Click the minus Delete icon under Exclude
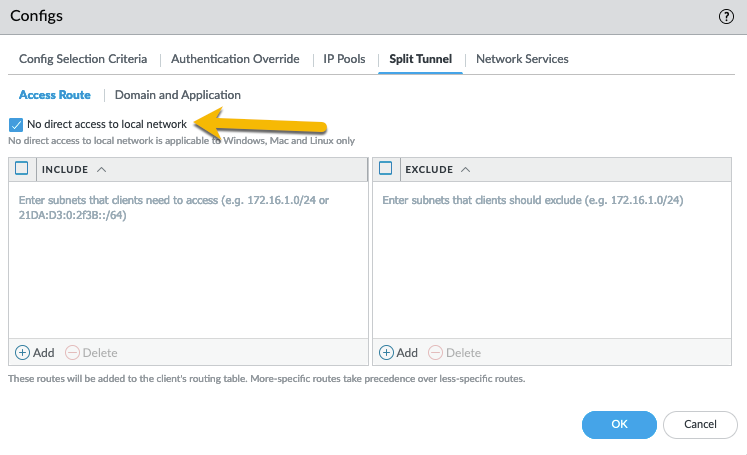Viewport: 747px width, 455px height. pos(436,353)
